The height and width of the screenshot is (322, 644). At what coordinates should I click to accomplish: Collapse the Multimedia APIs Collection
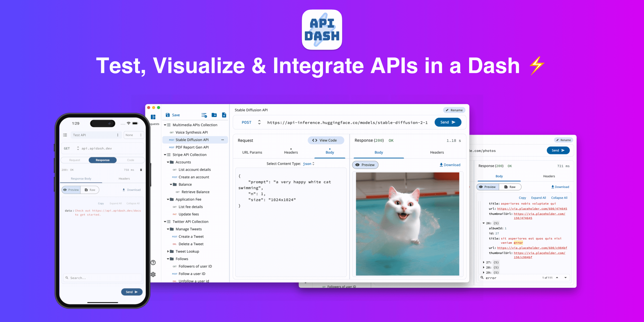pyautogui.click(x=165, y=125)
